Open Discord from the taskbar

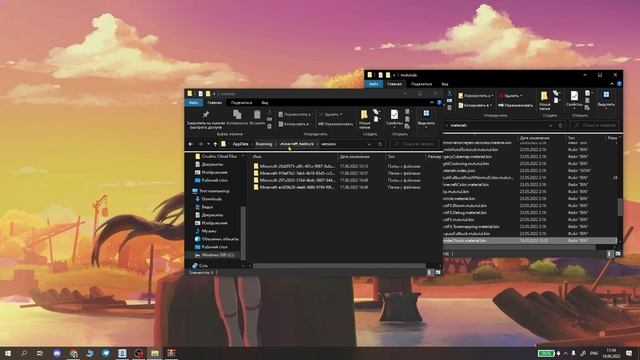click(x=57, y=353)
